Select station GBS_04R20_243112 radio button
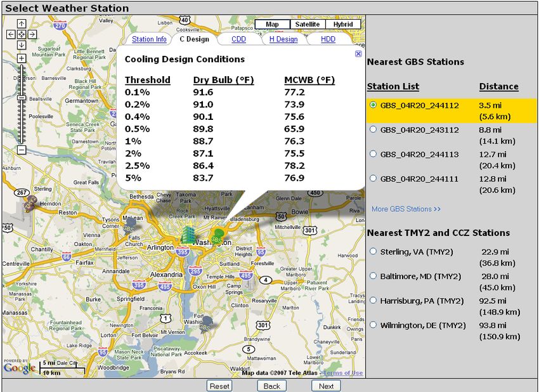539x392 pixels. click(373, 129)
